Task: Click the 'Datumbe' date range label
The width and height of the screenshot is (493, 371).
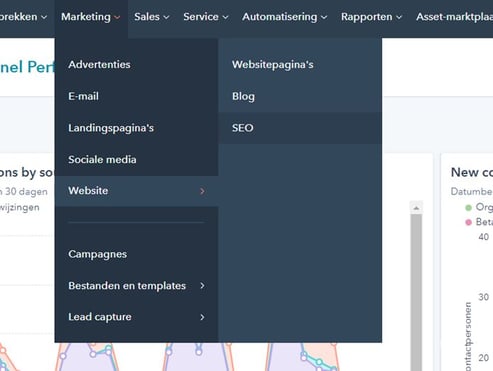Action: coord(471,191)
